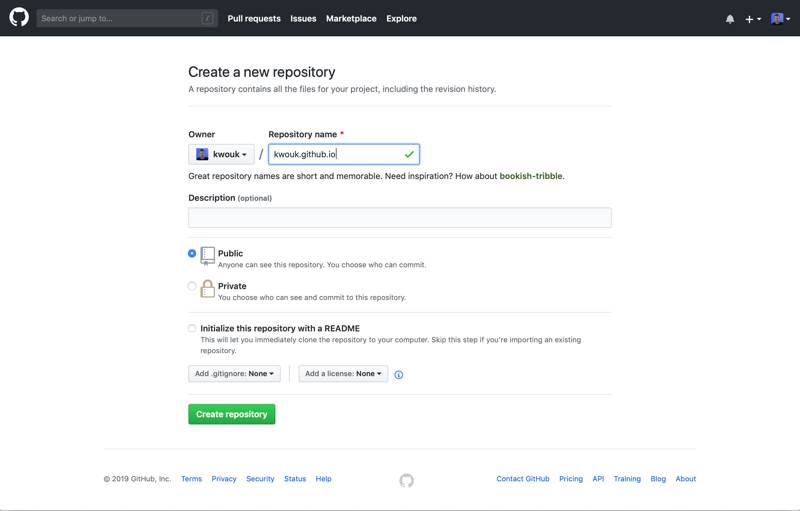Open the Add a license dropdown
The image size is (800, 511).
point(343,374)
